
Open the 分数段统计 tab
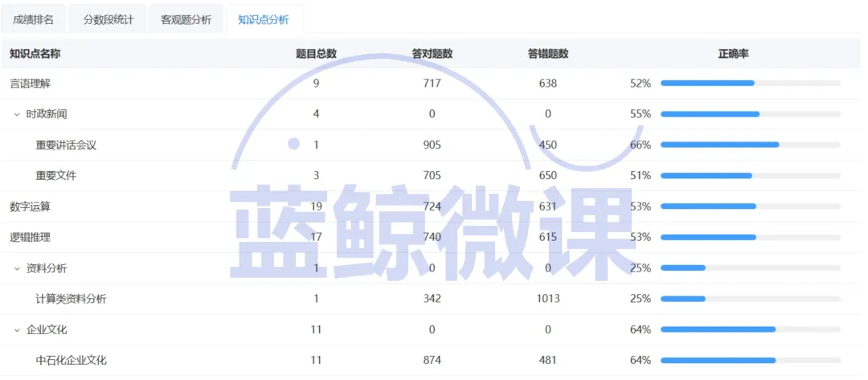108,20
